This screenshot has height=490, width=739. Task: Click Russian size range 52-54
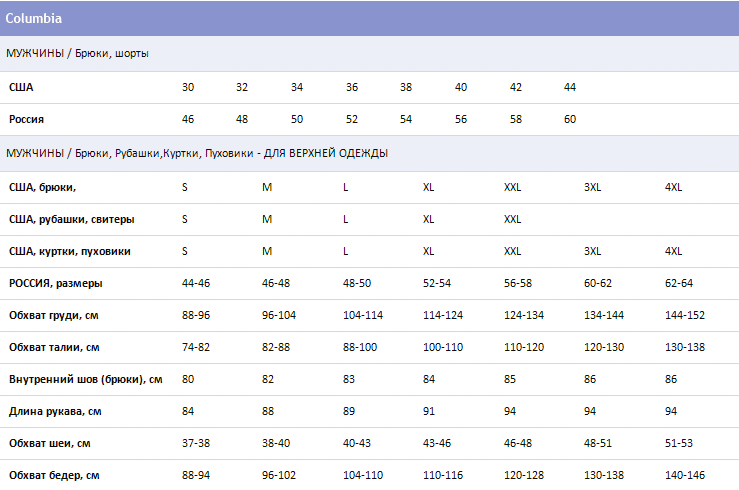[x=437, y=284]
